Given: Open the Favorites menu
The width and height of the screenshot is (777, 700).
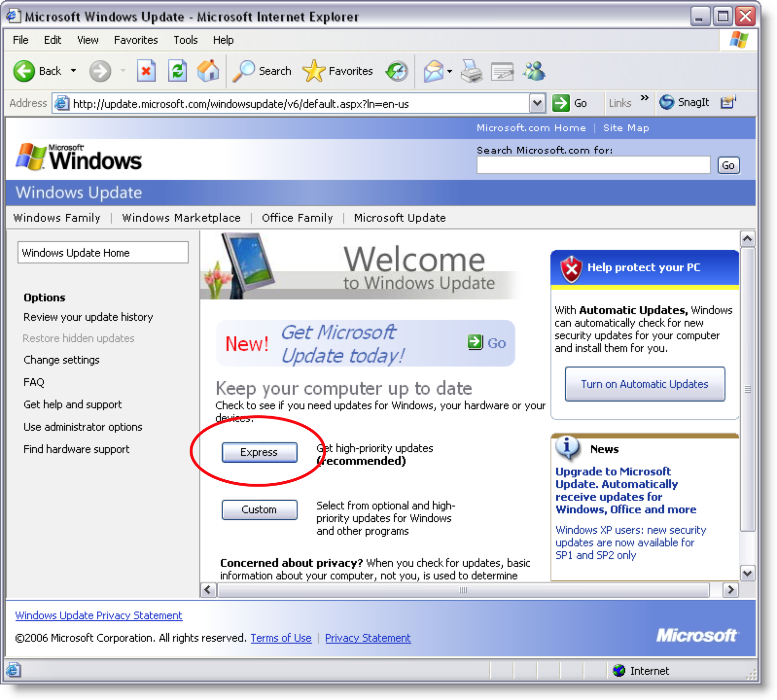Looking at the screenshot, I should [x=136, y=40].
